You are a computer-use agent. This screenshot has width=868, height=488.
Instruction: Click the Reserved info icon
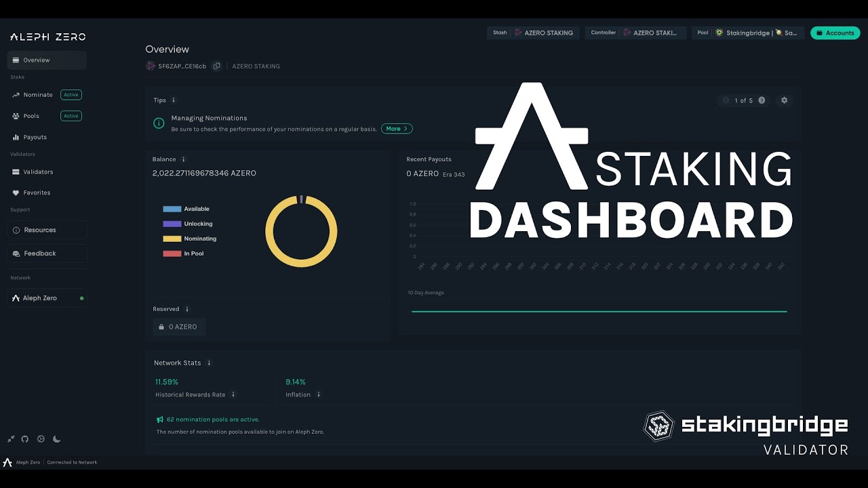coord(187,309)
